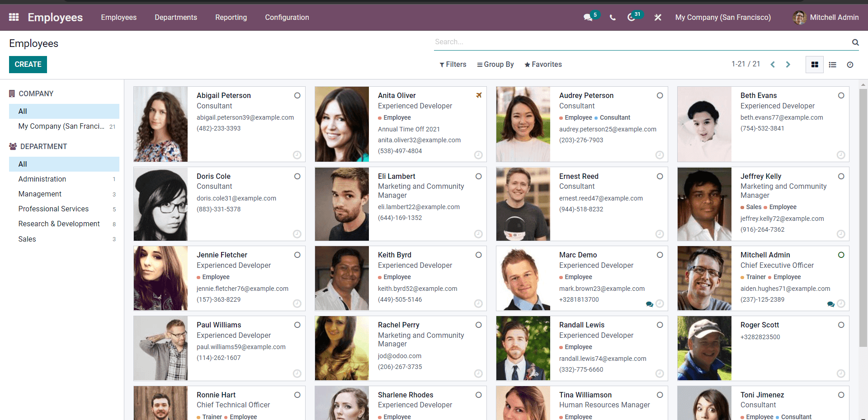Expand the Filters dropdown
The width and height of the screenshot is (868, 420).
click(453, 65)
